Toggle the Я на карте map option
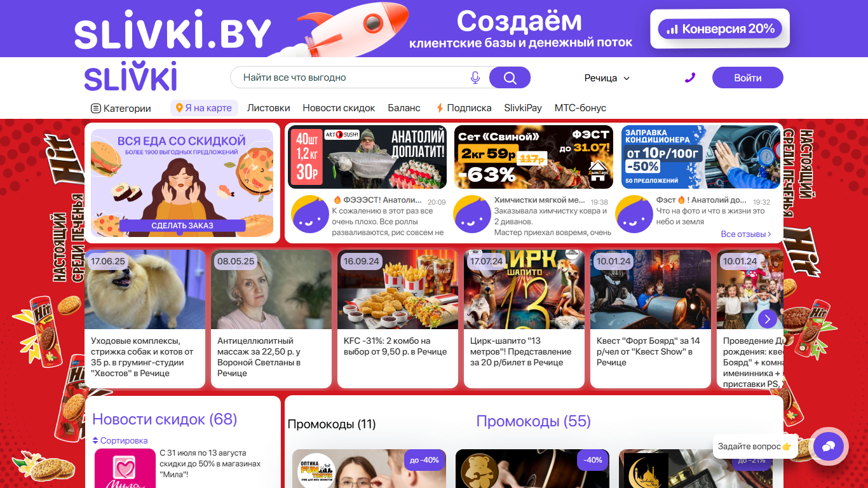The height and width of the screenshot is (488, 868). pos(204,108)
